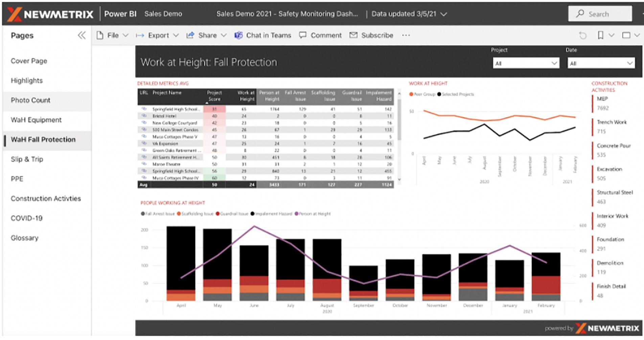
Task: Open the bookmark icon in toolbar
Action: [x=600, y=35]
